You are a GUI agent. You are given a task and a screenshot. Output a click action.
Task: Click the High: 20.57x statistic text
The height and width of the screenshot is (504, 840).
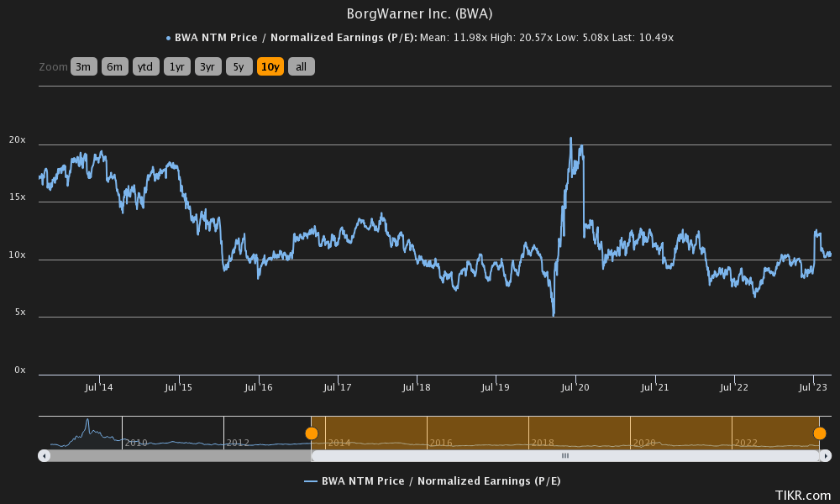click(x=521, y=38)
